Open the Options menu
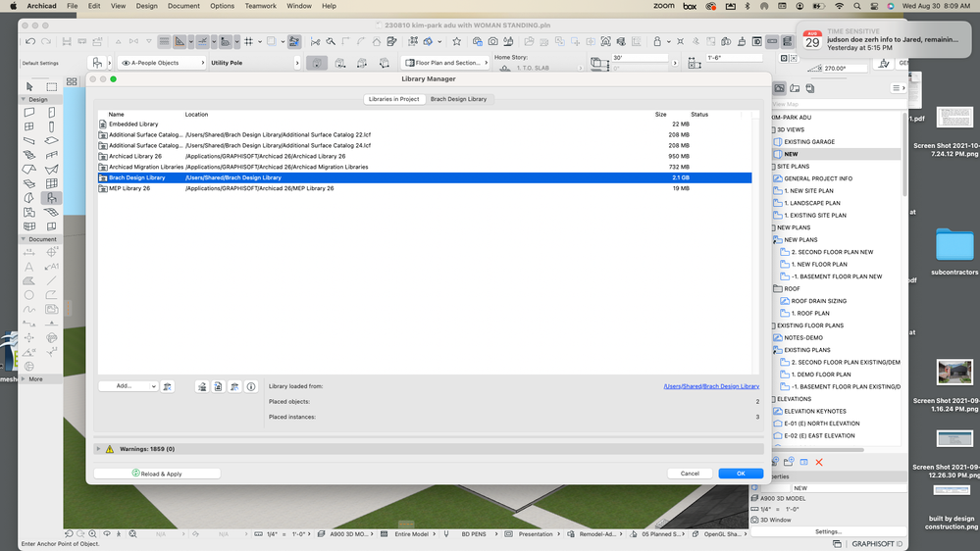Image resolution: width=980 pixels, height=551 pixels. [x=222, y=6]
